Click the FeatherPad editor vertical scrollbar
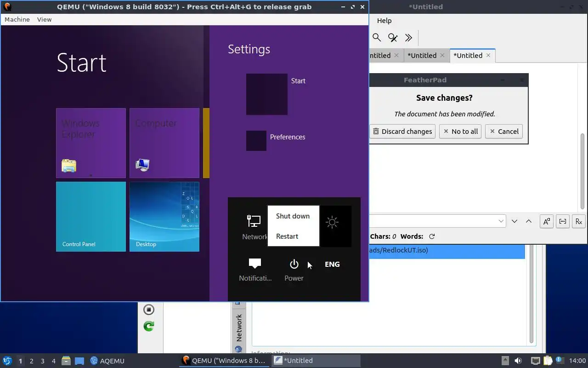This screenshot has width=588, height=368. [582, 170]
